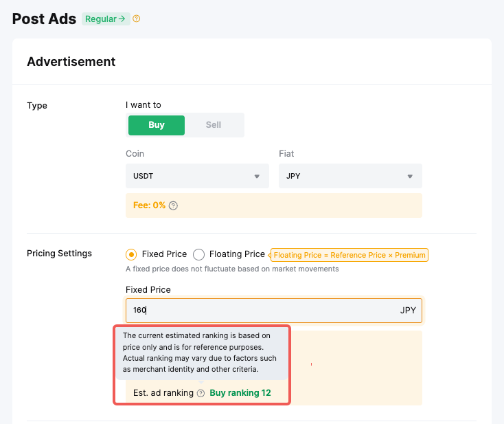The height and width of the screenshot is (424, 504).
Task: Click the Fee: 0% text
Action: pos(149,205)
